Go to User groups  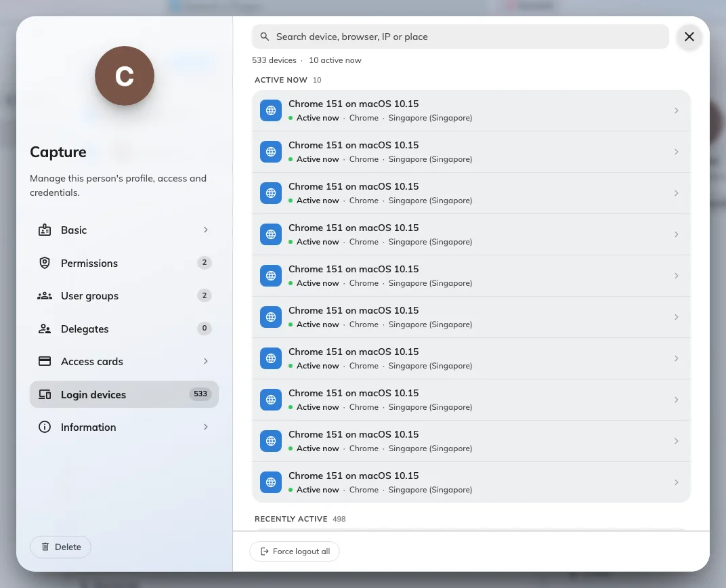(x=124, y=296)
